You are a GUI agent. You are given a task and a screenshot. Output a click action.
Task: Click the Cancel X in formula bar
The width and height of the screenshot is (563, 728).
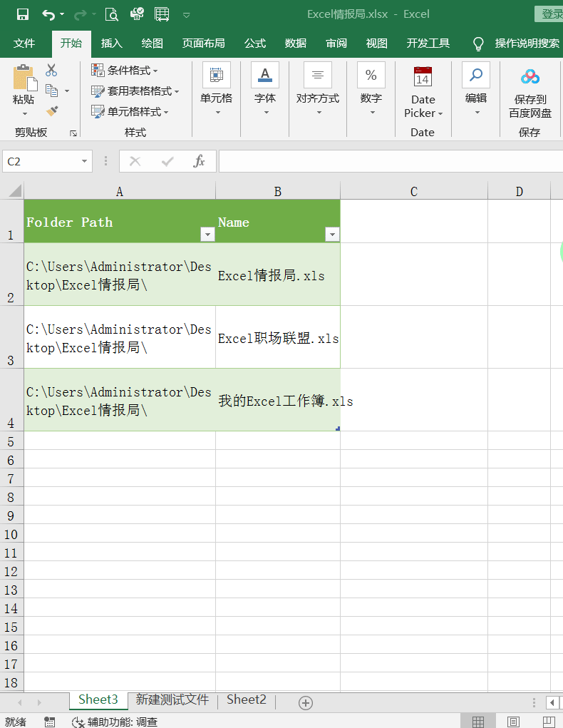[x=135, y=162]
